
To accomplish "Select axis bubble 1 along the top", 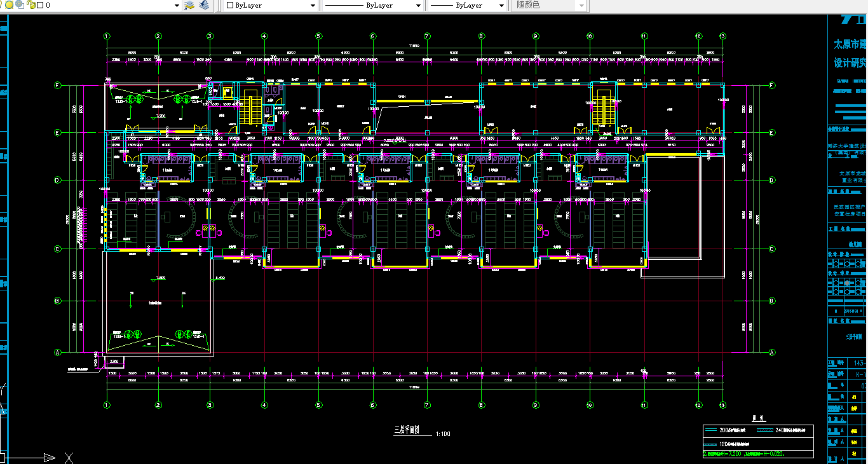I will (x=107, y=36).
